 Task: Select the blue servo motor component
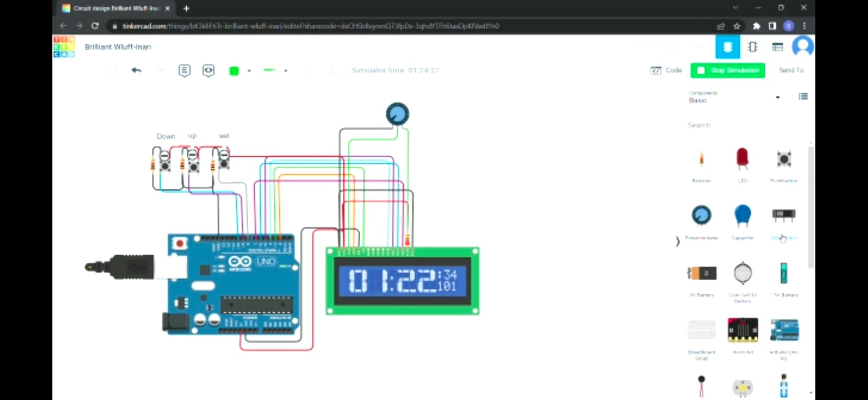click(x=783, y=386)
